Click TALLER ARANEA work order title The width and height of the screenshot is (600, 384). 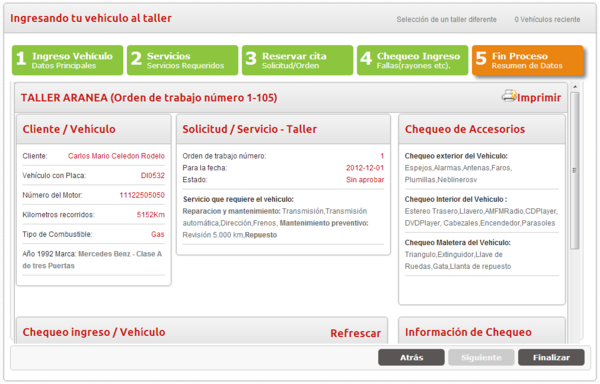(149, 98)
